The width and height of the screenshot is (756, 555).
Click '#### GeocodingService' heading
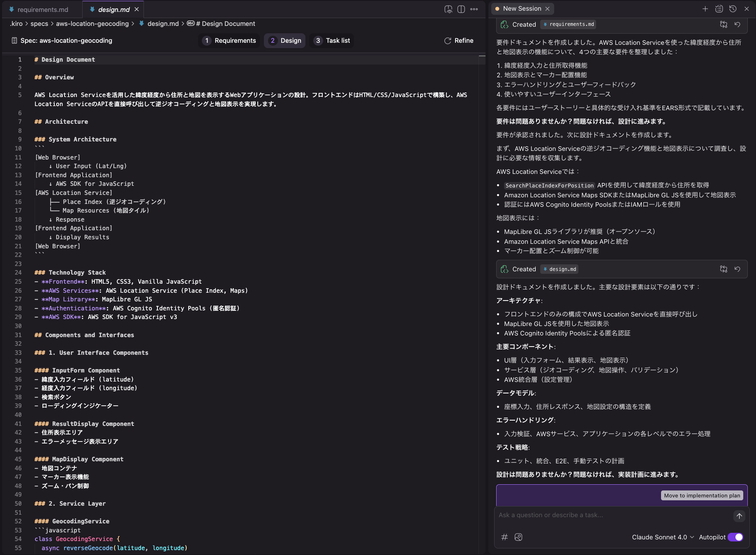point(72,521)
